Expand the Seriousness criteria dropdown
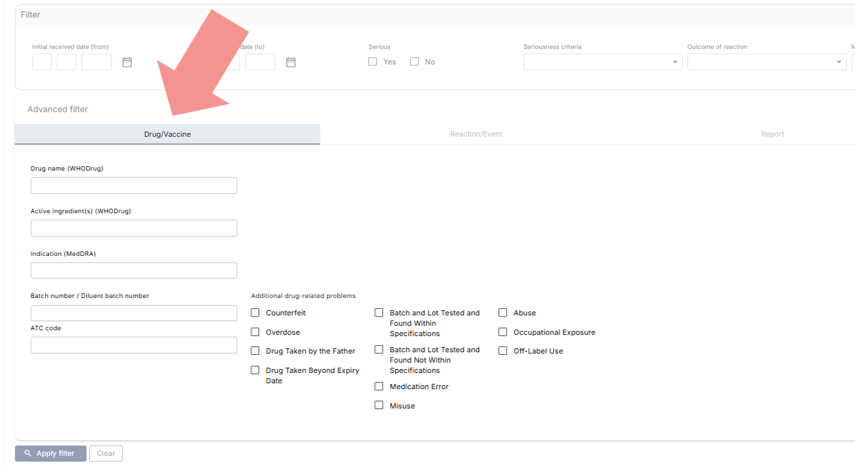Viewport: 855px width, 465px height. click(x=602, y=62)
